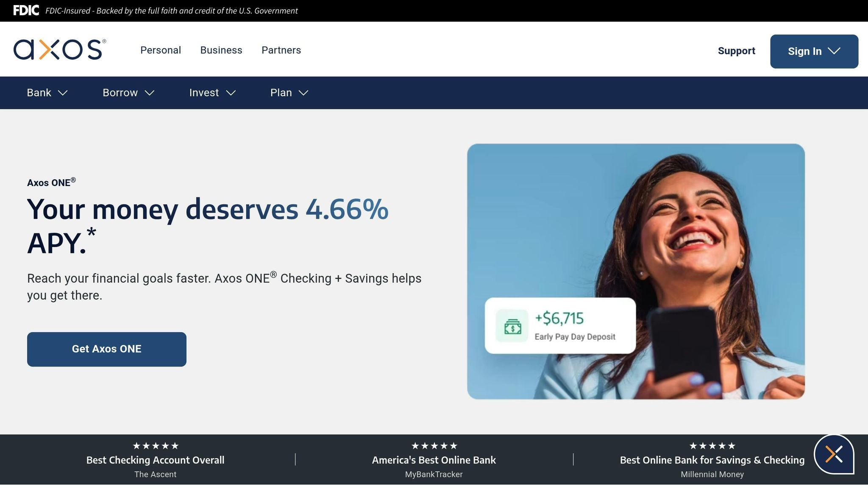868x488 pixels.
Task: Click the five stars above MyBankTracker award
Action: [x=434, y=446]
